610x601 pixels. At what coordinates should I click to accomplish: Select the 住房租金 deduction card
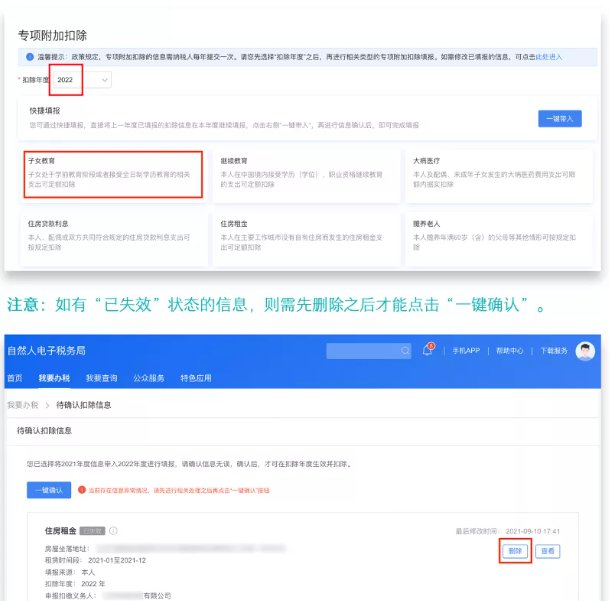point(306,239)
